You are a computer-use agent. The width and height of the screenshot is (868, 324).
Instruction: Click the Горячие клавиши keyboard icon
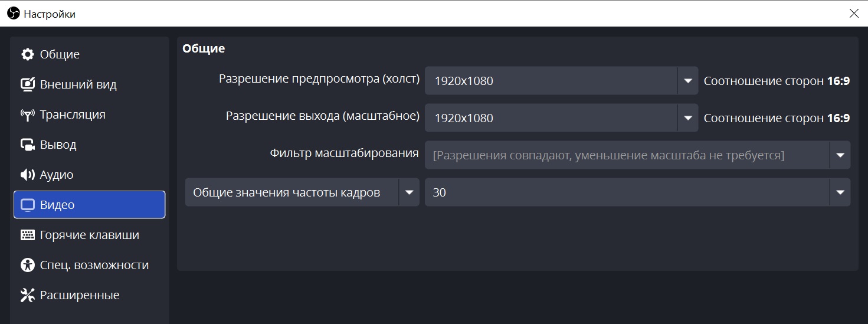click(27, 235)
